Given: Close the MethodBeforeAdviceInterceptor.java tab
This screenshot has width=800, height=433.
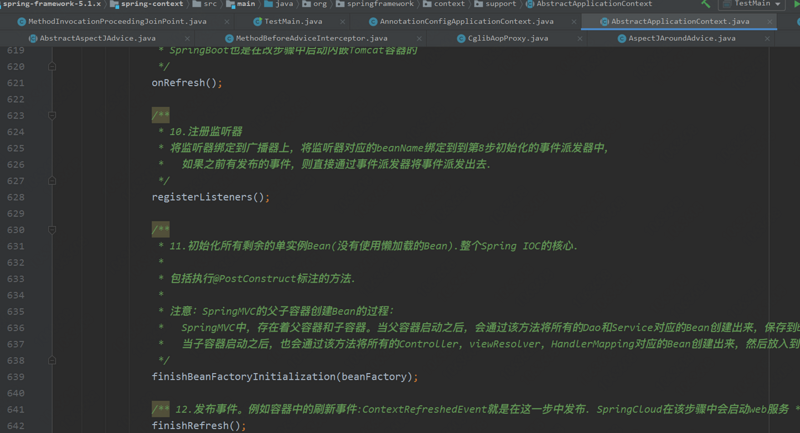Looking at the screenshot, I should point(419,39).
